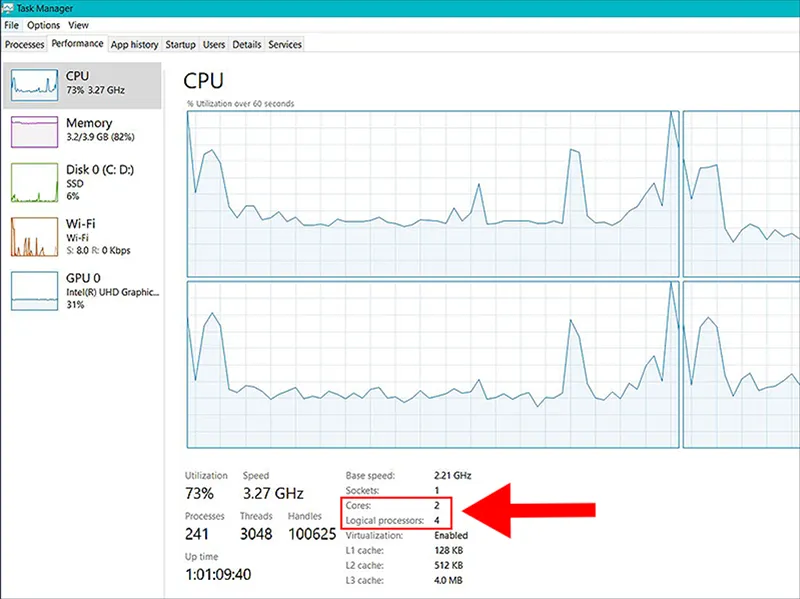
Task: Select the CPU mini graph thumbnail
Action: pyautogui.click(x=34, y=85)
